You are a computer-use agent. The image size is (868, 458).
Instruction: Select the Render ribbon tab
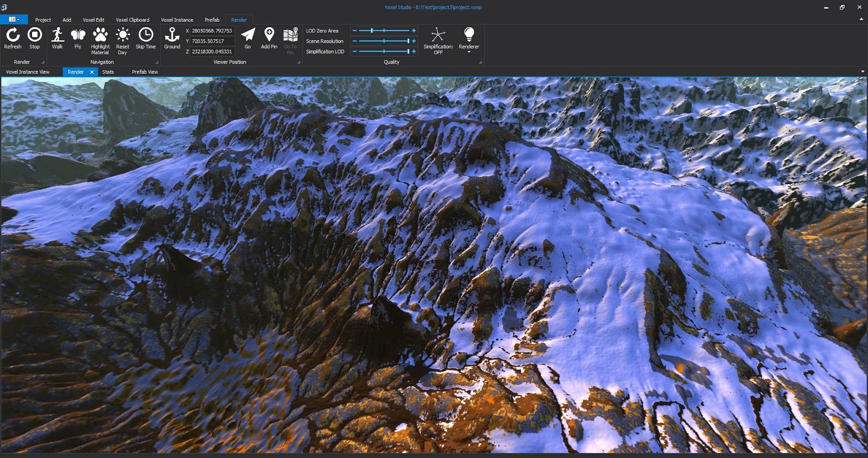pos(239,20)
